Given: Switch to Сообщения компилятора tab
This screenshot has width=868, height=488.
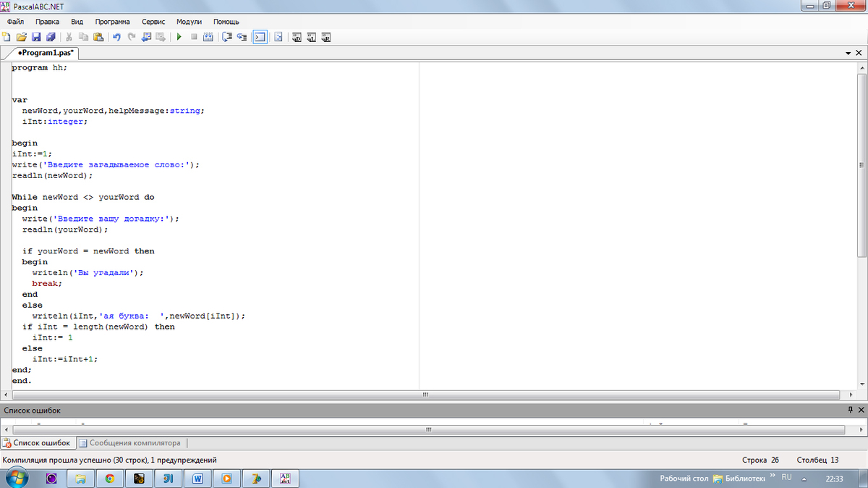Looking at the screenshot, I should pos(130,442).
